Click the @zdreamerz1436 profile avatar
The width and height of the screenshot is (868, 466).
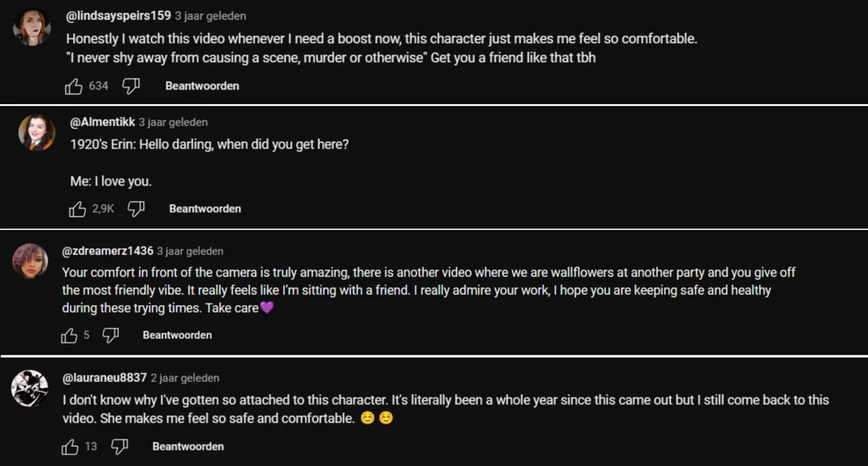[x=30, y=260]
